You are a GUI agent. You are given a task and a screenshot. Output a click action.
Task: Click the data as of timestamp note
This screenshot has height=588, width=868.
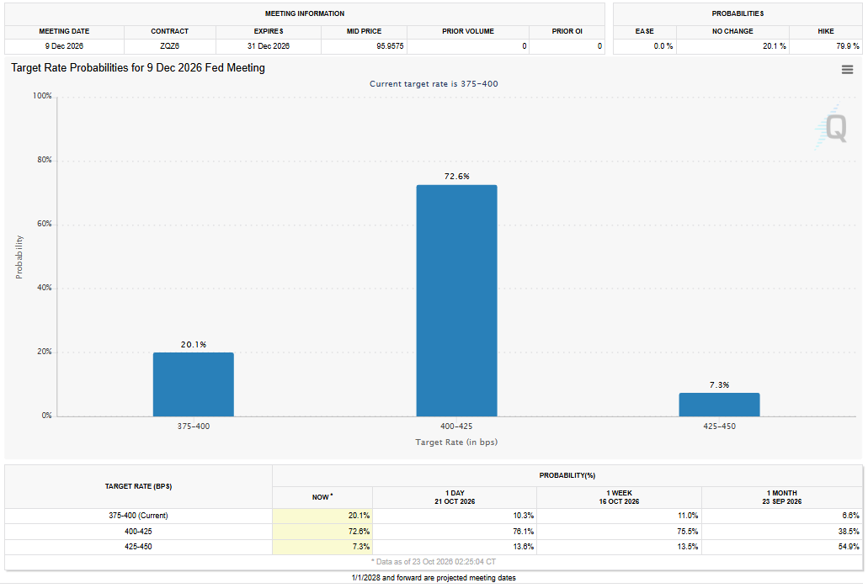(434, 562)
